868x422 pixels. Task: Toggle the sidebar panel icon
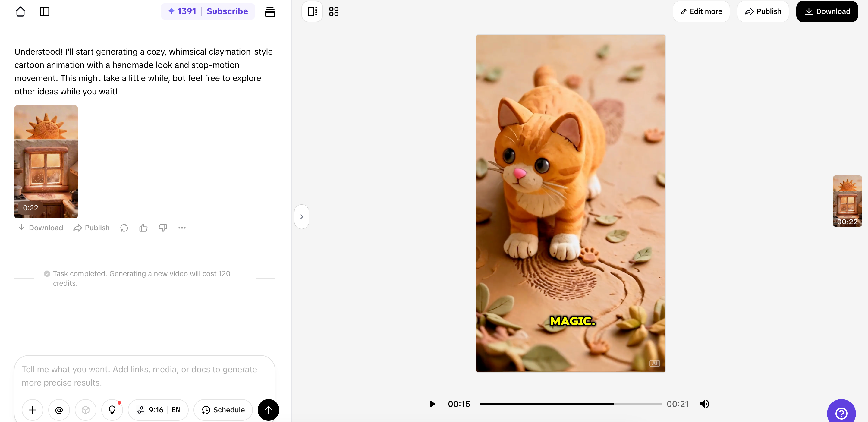(x=45, y=11)
